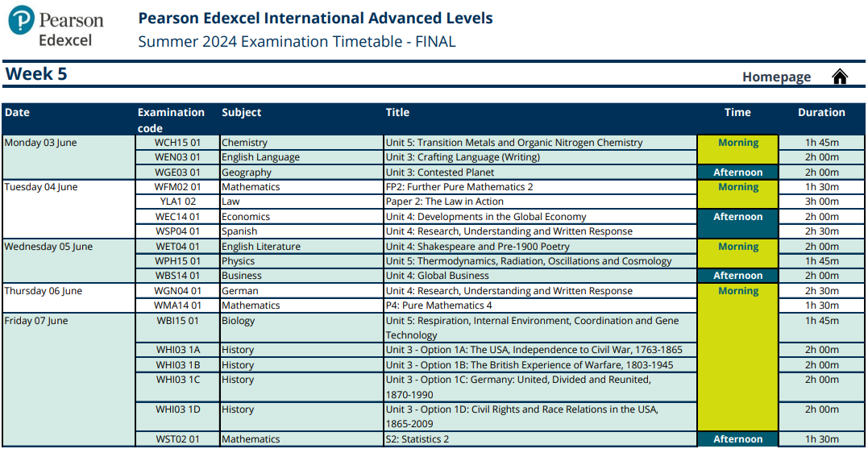
Task: Click the Morning cell on Thursday 06 June
Action: tap(737, 291)
